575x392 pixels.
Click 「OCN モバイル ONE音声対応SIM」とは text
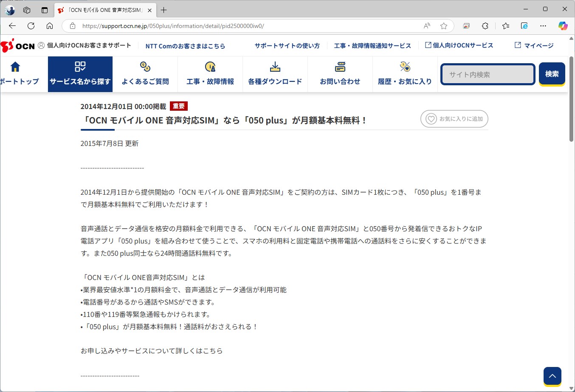(x=143, y=277)
